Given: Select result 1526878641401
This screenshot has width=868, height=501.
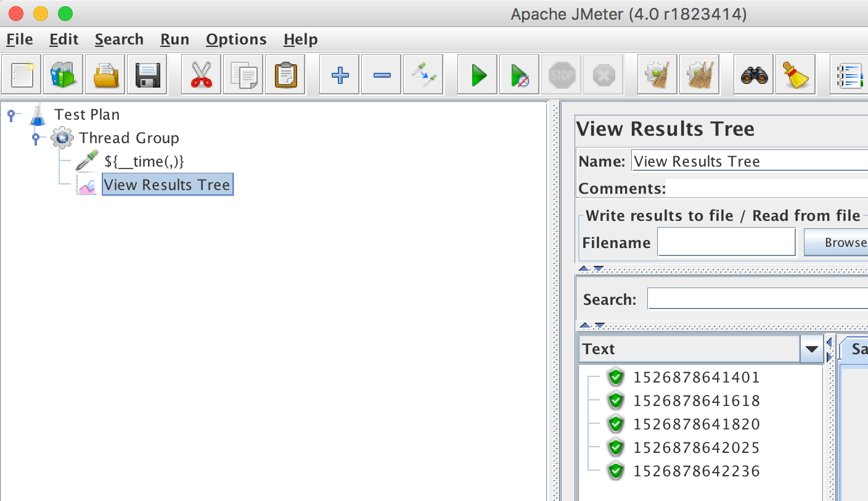Looking at the screenshot, I should (697, 377).
